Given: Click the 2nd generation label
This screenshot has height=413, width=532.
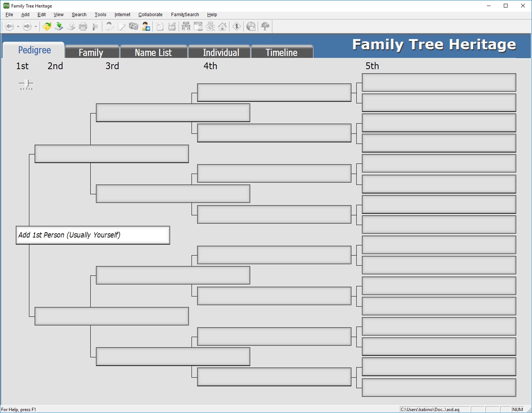Looking at the screenshot, I should click(55, 66).
